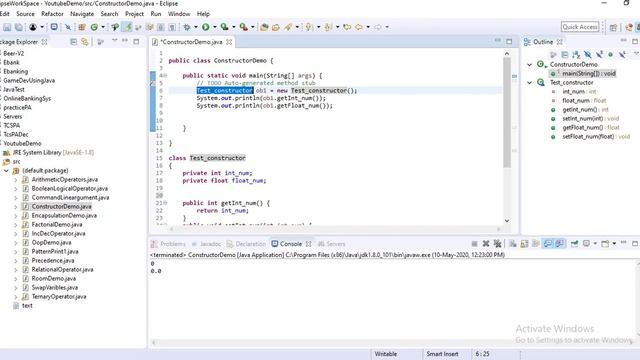This screenshot has width=640, height=360.
Task: Expand ArithmeticOperators.java tree node
Action: [x=16, y=180]
